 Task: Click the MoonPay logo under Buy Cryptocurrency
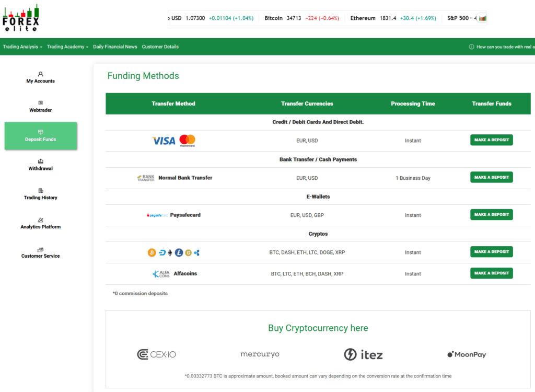[x=466, y=354]
